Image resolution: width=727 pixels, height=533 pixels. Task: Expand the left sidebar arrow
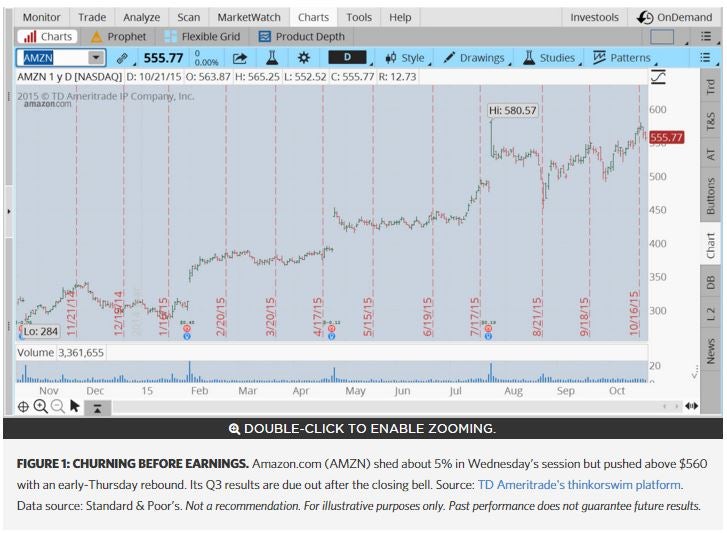9,211
